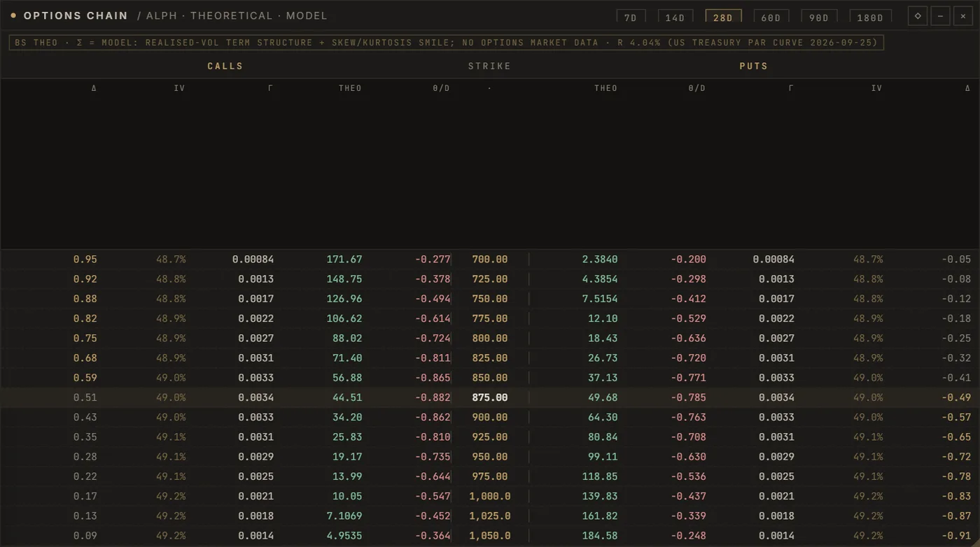The width and height of the screenshot is (980, 547).
Task: Click the PUTS section header
Action: pos(754,66)
